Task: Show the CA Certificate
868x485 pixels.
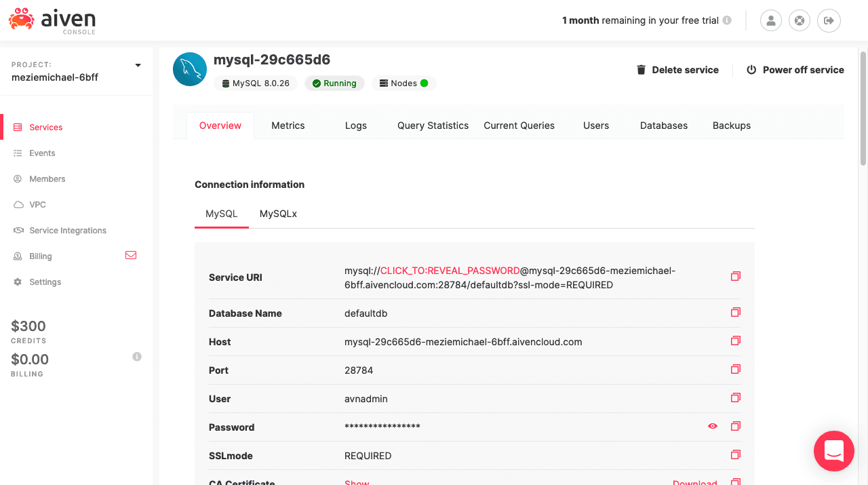Action: click(x=357, y=482)
